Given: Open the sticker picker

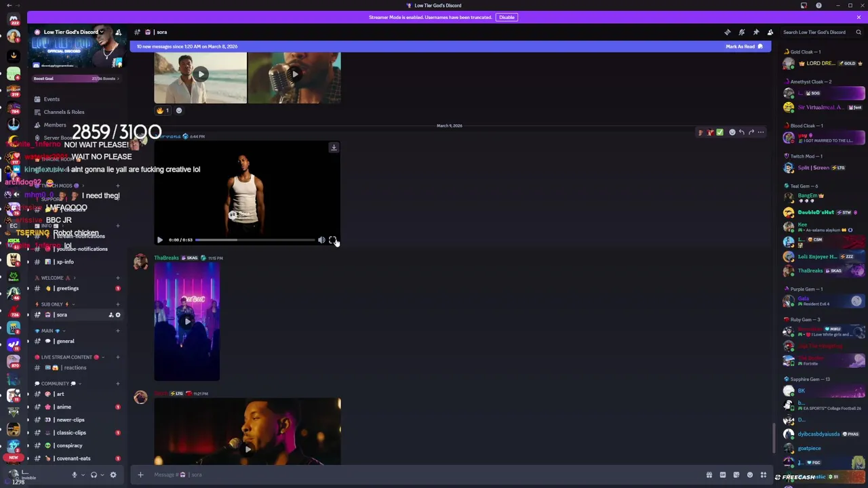Looking at the screenshot, I should (736, 475).
